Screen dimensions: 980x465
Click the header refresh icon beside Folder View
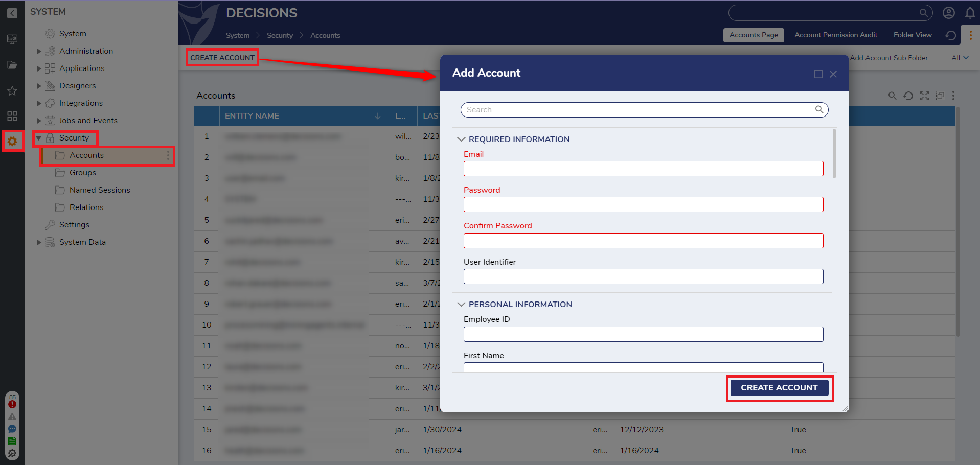[950, 35]
